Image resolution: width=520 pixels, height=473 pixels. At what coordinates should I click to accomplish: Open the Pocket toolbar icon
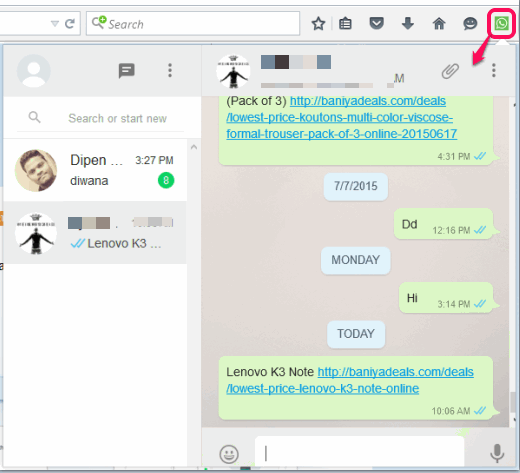(x=377, y=23)
